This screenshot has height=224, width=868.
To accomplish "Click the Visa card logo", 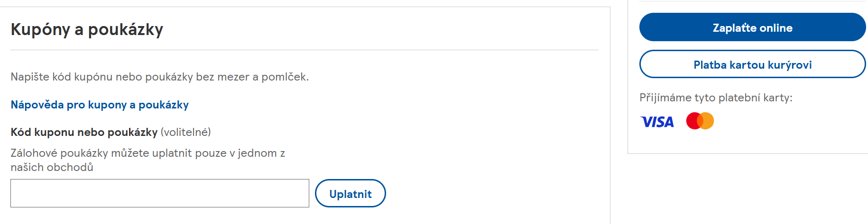I will click(x=657, y=122).
